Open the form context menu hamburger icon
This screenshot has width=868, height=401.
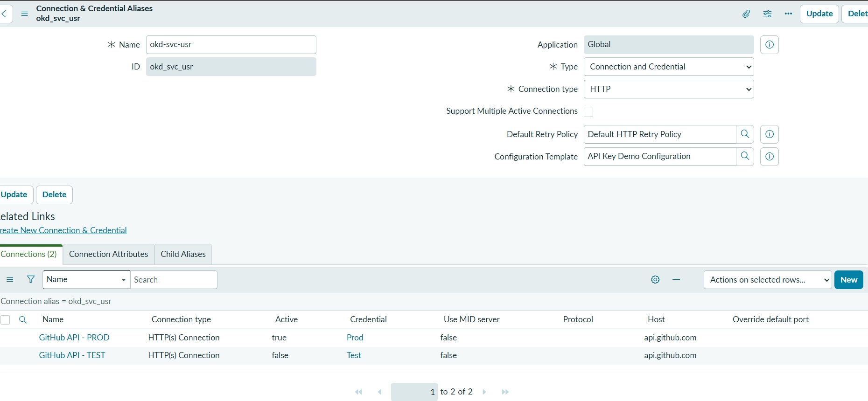25,14
